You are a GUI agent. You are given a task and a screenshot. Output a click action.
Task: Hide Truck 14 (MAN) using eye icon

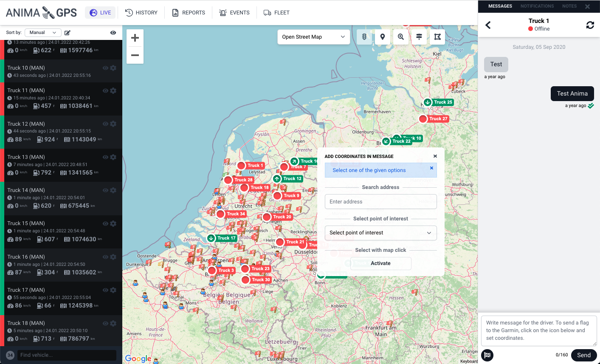[x=105, y=190]
